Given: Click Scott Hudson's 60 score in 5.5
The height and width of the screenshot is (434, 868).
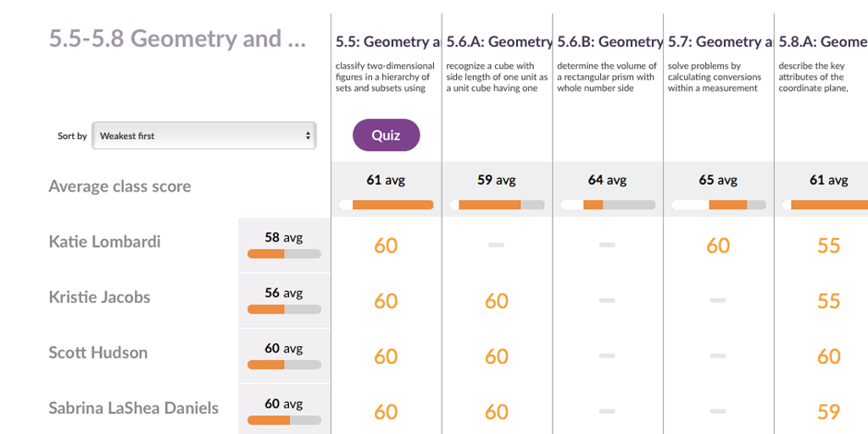Looking at the screenshot, I should pyautogui.click(x=386, y=356).
